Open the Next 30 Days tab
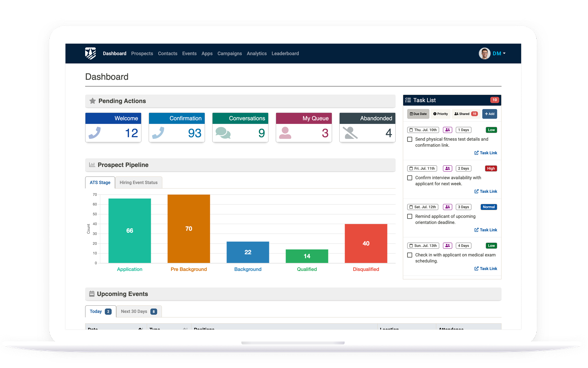 (x=139, y=312)
